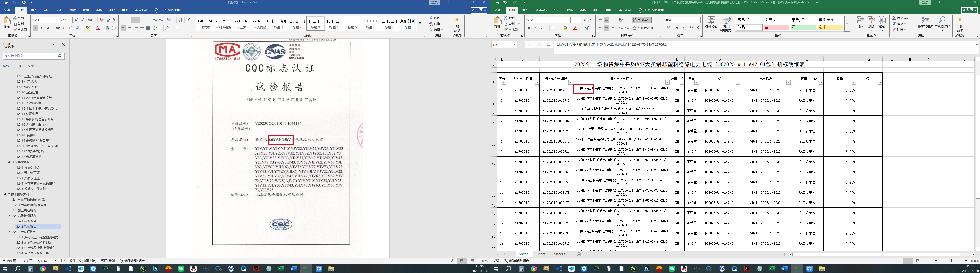Click 共享 share button in Word

pyautogui.click(x=478, y=10)
